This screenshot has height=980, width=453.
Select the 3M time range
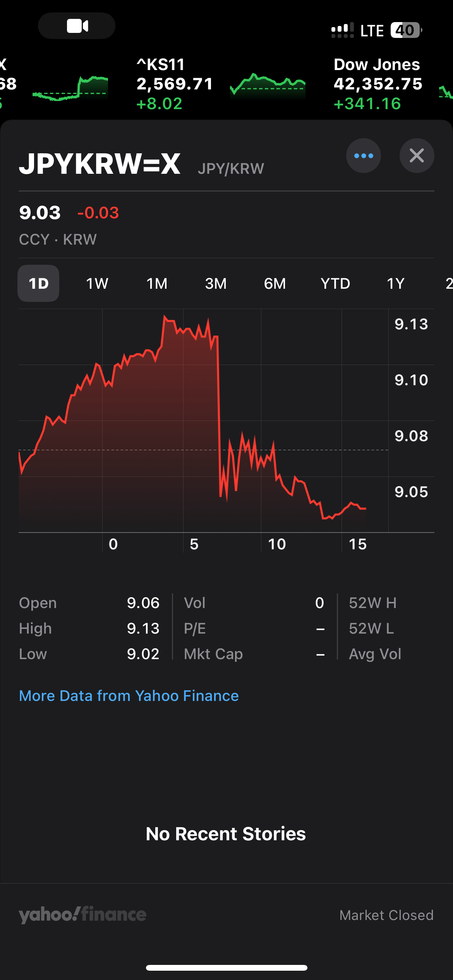click(x=216, y=283)
